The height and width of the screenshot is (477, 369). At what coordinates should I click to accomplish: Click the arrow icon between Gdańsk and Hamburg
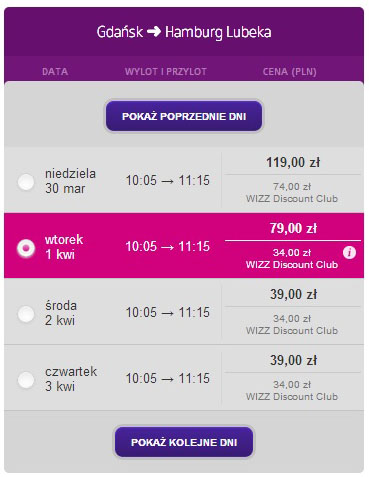point(154,32)
